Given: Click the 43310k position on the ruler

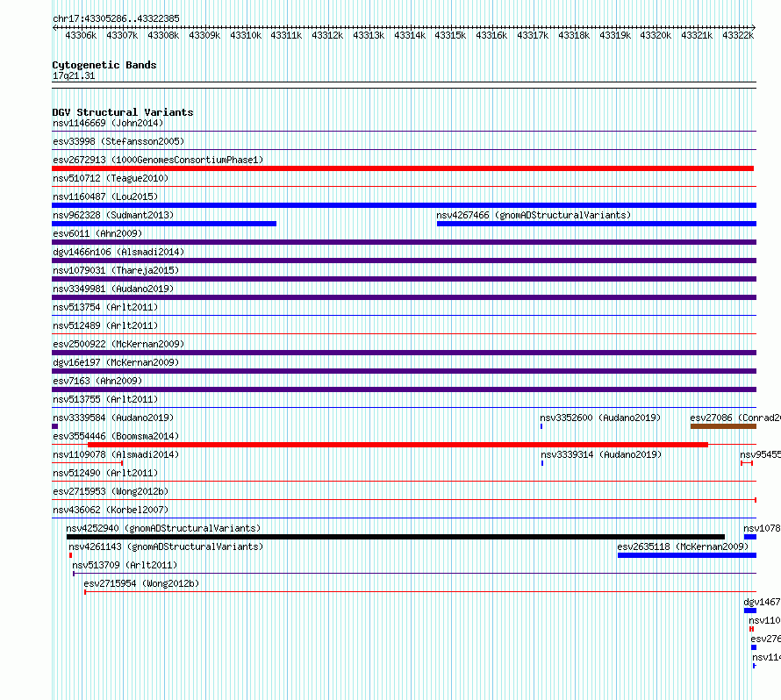Looking at the screenshot, I should point(246,35).
